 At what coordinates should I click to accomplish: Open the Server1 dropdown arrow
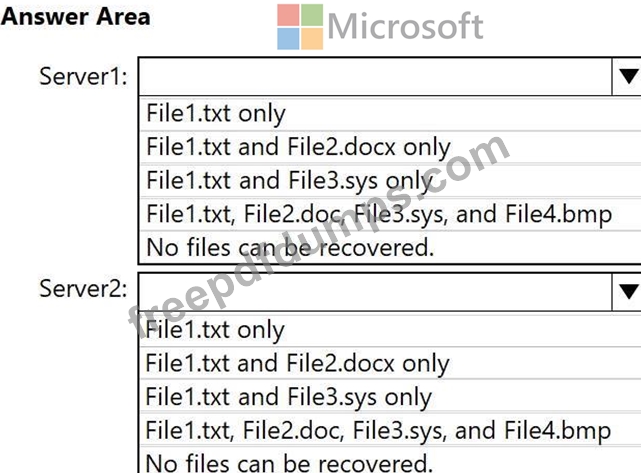pyautogui.click(x=628, y=76)
